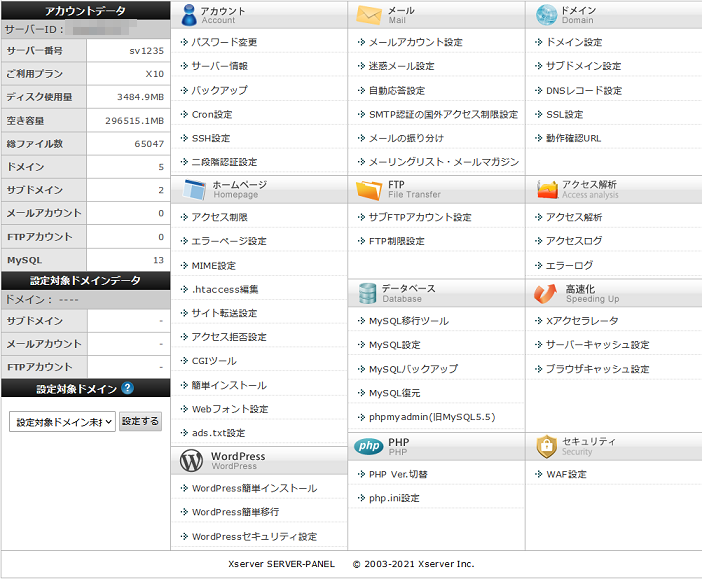The width and height of the screenshot is (702, 579).
Task: Open DNSレコード設定
Action: (584, 90)
